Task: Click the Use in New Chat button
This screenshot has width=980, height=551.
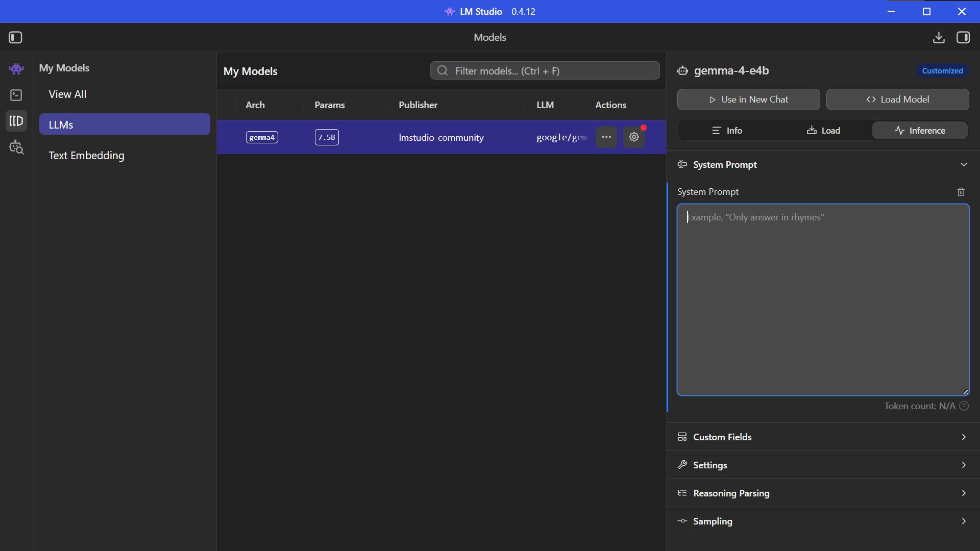Action: point(748,99)
